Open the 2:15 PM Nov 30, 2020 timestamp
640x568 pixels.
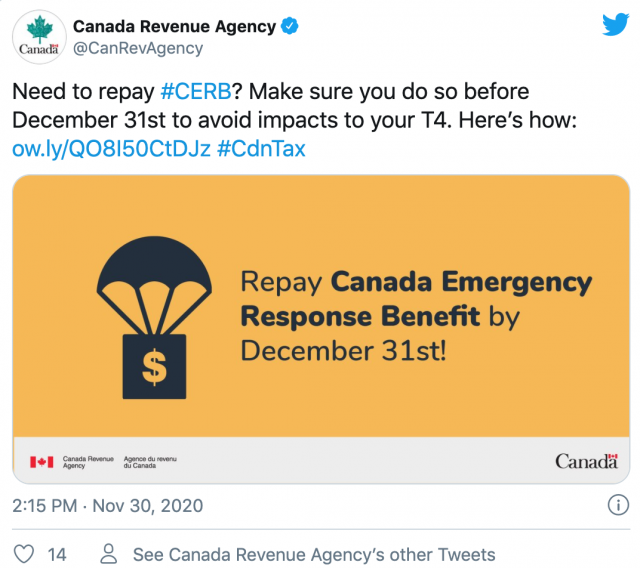pos(108,506)
